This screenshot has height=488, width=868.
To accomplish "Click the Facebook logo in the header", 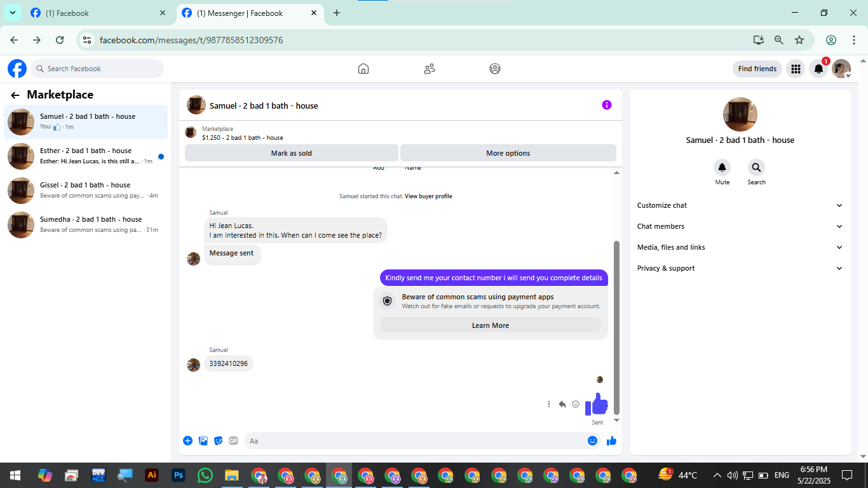I will coord(17,69).
